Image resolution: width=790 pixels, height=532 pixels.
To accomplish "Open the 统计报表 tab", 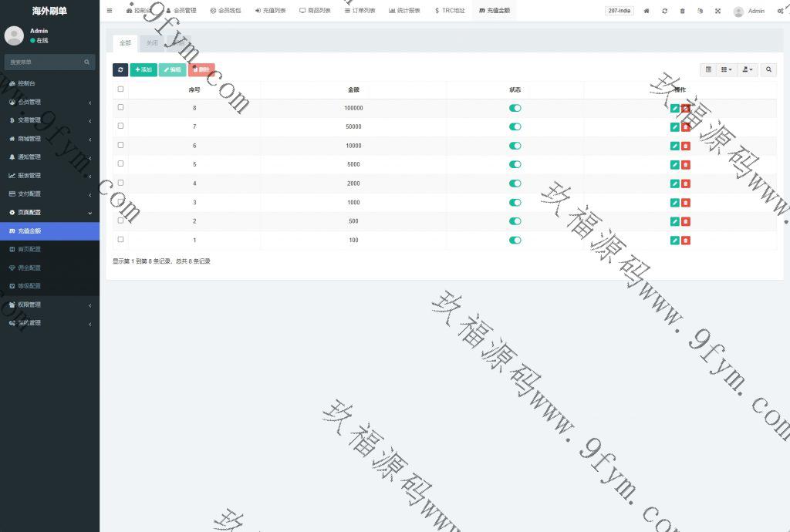I will coord(404,11).
